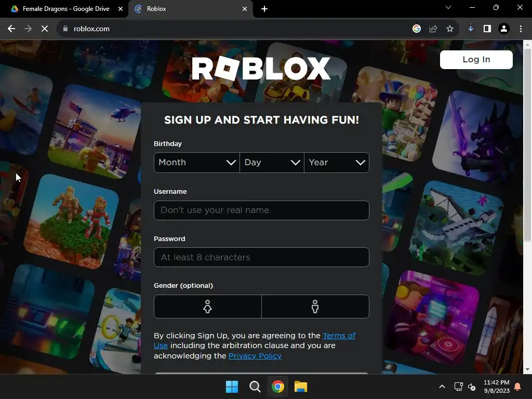Open the downloads icon in the toolbar
This screenshot has width=532, height=399.
point(471,29)
